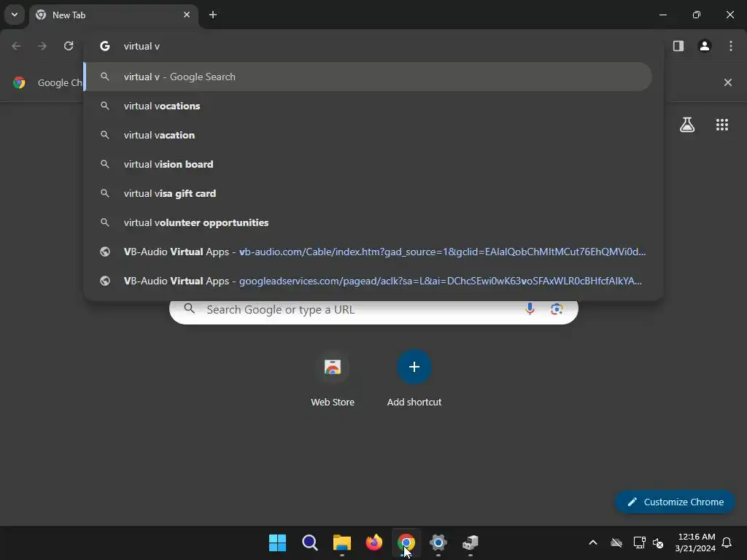Go back with the back arrow
Viewport: 747px width, 560px height.
[16, 46]
